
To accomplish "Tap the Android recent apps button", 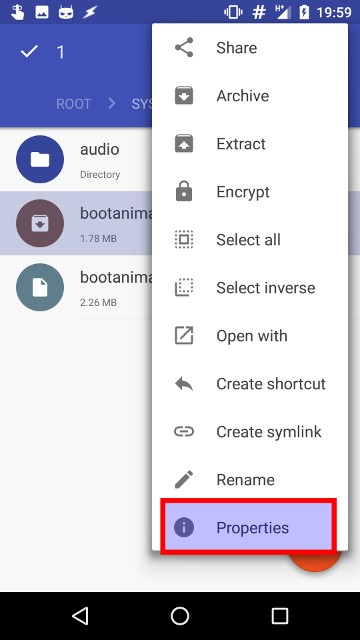I will pyautogui.click(x=280, y=616).
